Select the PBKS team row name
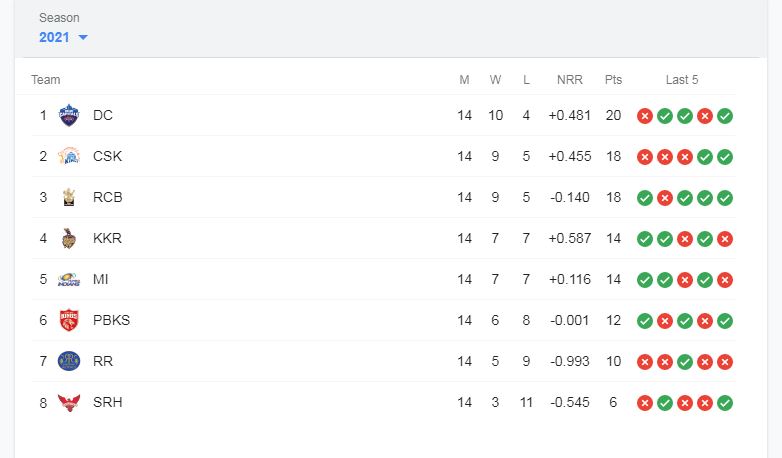 (x=111, y=320)
